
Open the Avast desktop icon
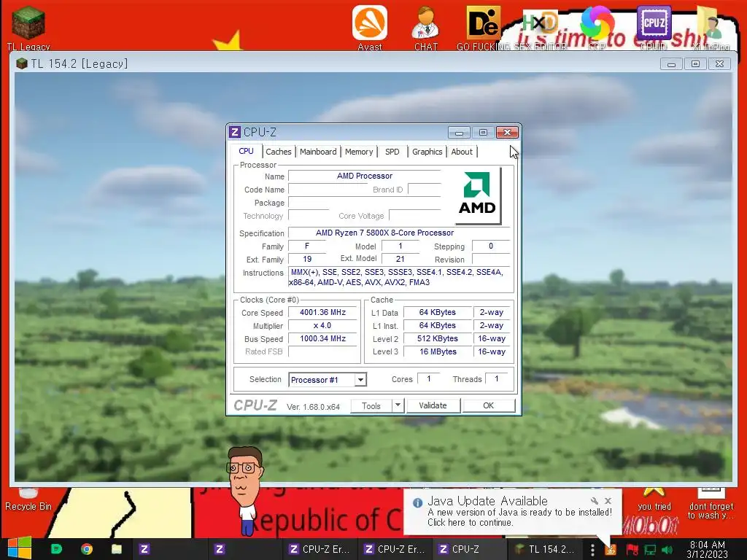[370, 28]
